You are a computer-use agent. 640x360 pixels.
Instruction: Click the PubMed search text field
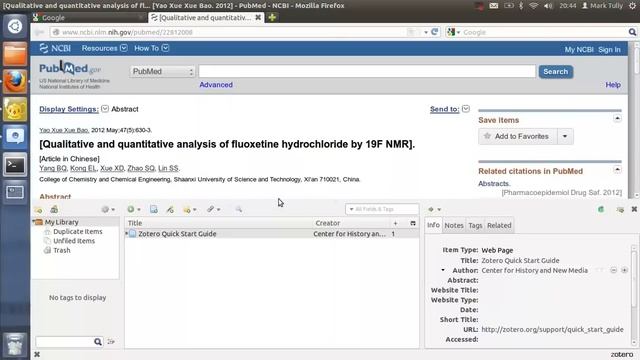point(367,71)
